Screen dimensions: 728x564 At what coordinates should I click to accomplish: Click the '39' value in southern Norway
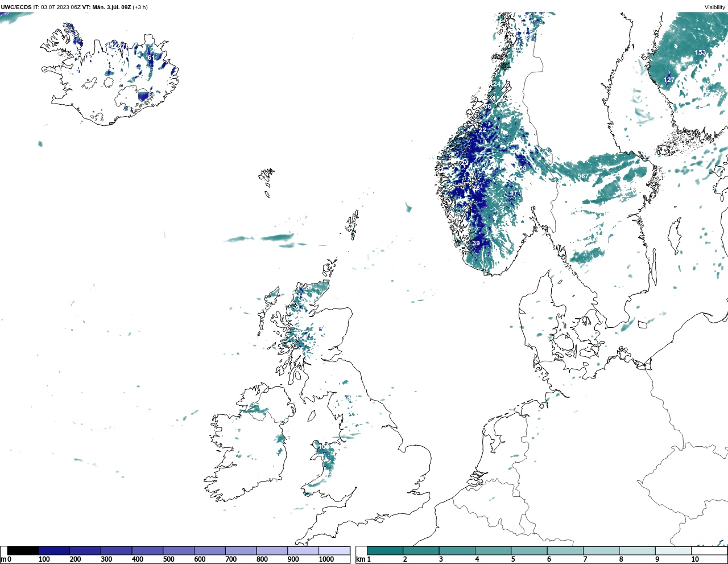476,243
